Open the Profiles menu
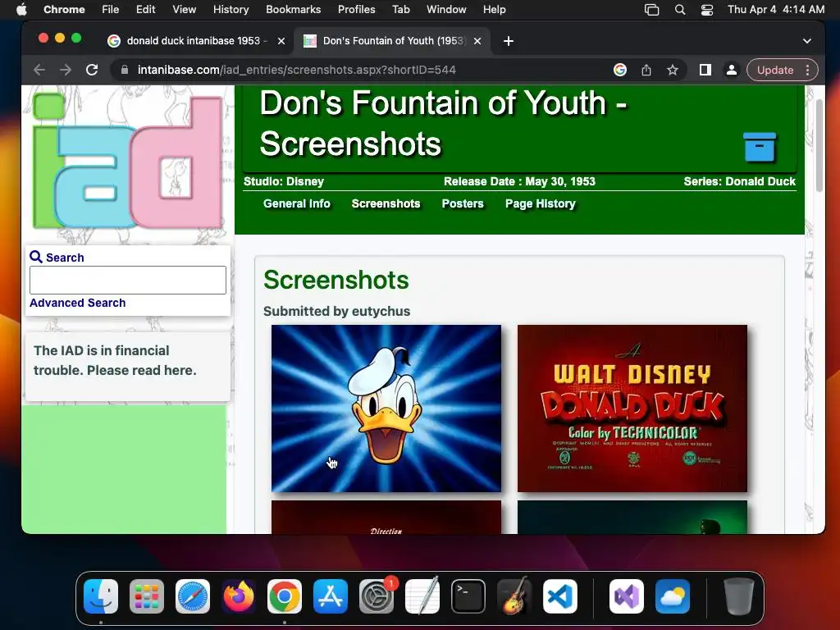 [356, 10]
